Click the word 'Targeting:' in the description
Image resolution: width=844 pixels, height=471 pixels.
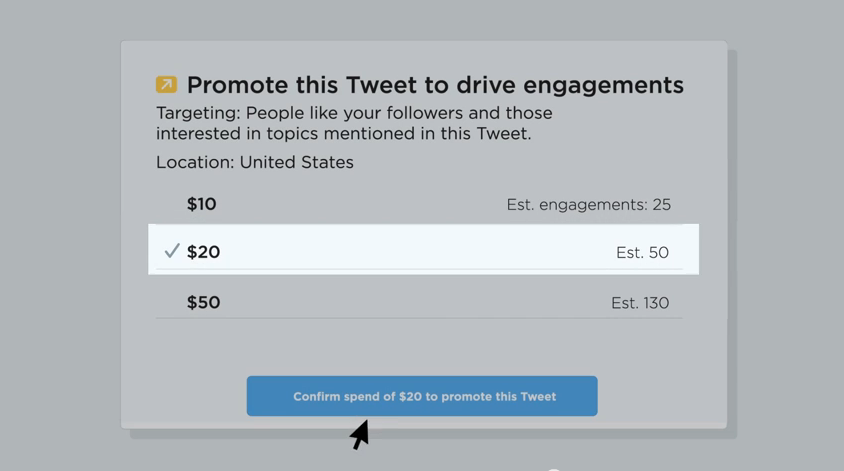coord(198,113)
